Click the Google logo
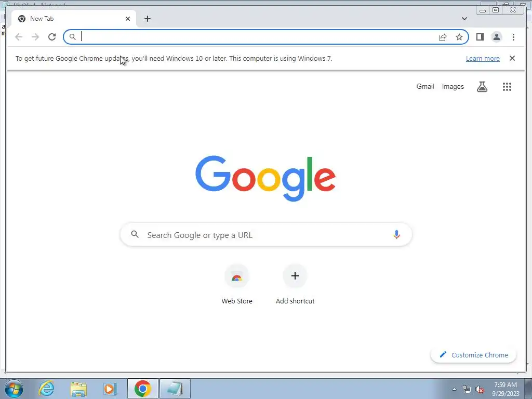 265,178
